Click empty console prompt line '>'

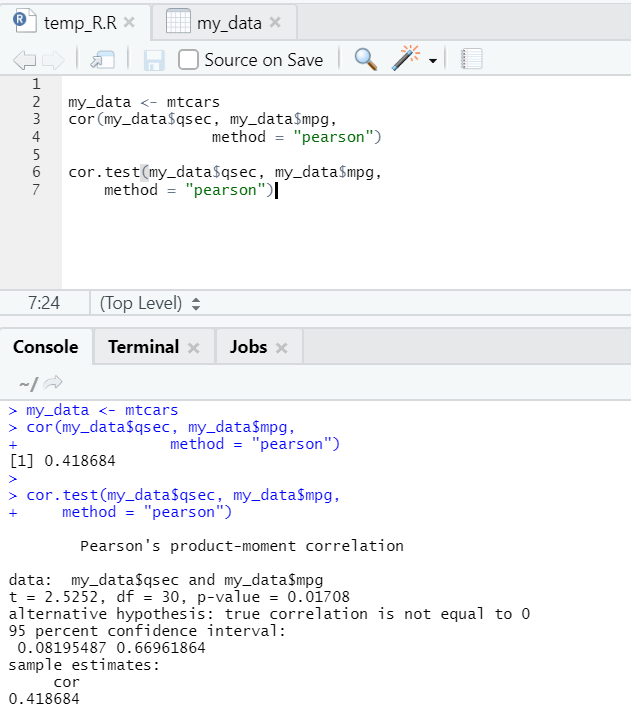coord(13,479)
